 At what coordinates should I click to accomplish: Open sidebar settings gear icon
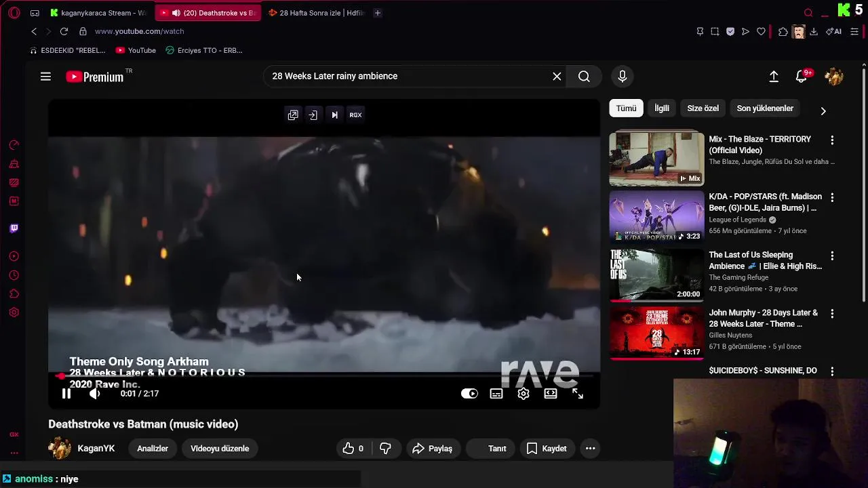(14, 312)
